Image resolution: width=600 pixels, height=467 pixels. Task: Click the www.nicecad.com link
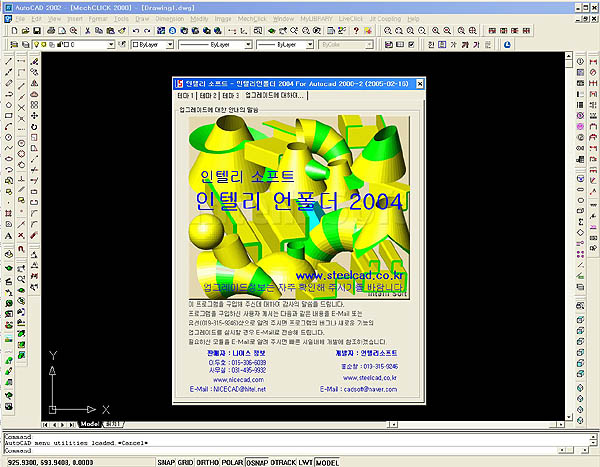pos(238,380)
